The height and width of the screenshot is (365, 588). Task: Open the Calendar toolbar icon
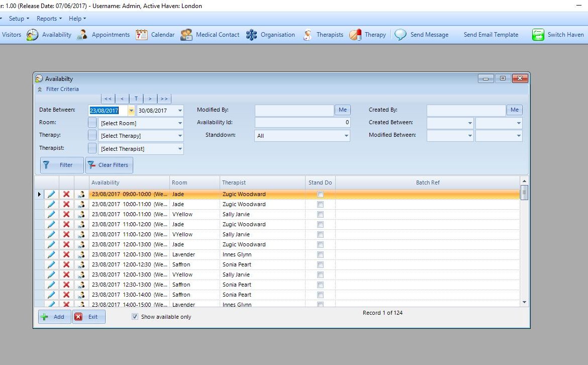click(142, 35)
